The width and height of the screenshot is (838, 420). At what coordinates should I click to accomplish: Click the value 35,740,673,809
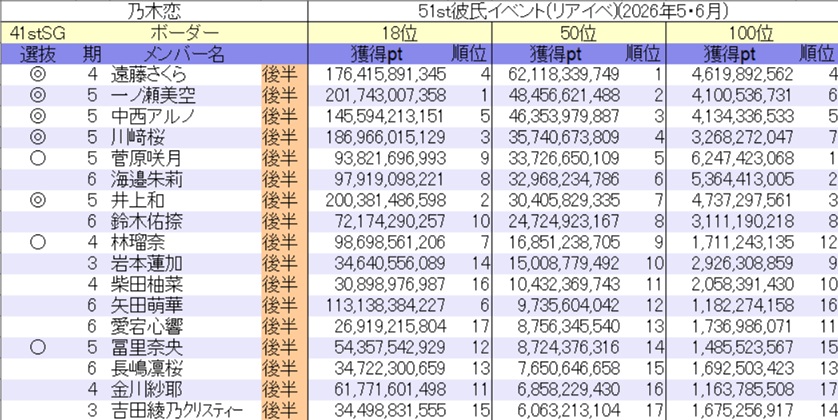tap(564, 137)
